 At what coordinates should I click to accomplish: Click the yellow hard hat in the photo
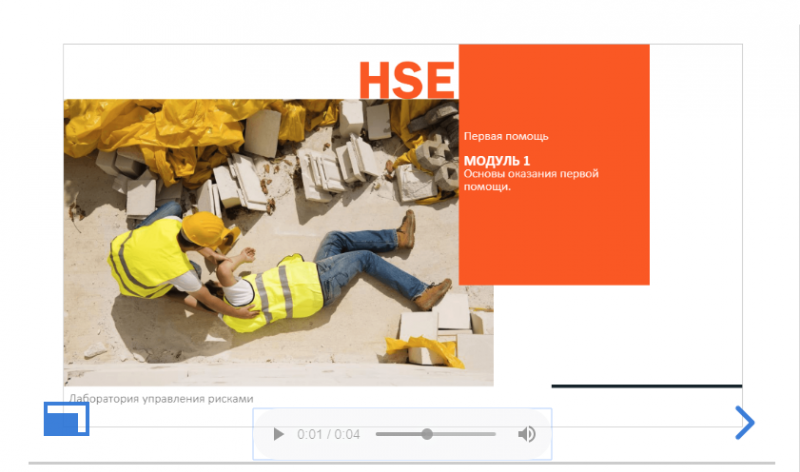[x=203, y=228]
